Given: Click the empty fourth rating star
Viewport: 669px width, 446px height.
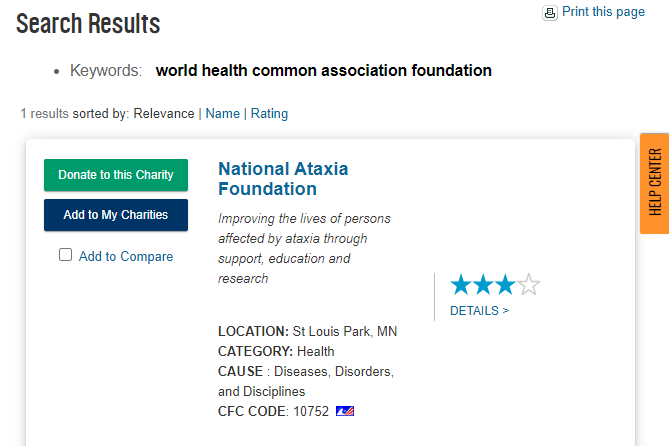Looking at the screenshot, I should point(529,285).
